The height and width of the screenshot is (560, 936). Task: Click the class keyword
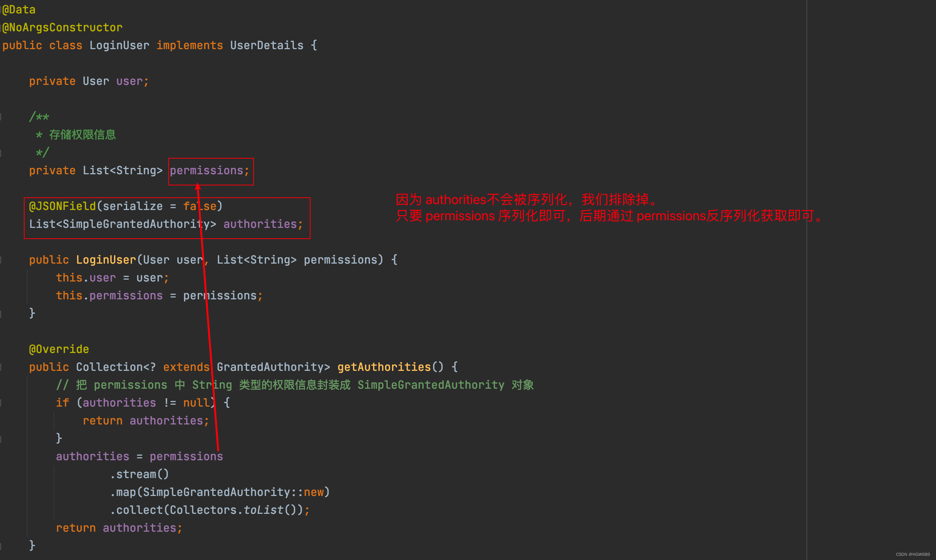pyautogui.click(x=66, y=45)
